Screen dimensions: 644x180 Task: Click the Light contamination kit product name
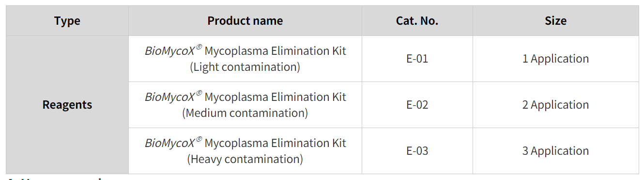click(x=245, y=59)
